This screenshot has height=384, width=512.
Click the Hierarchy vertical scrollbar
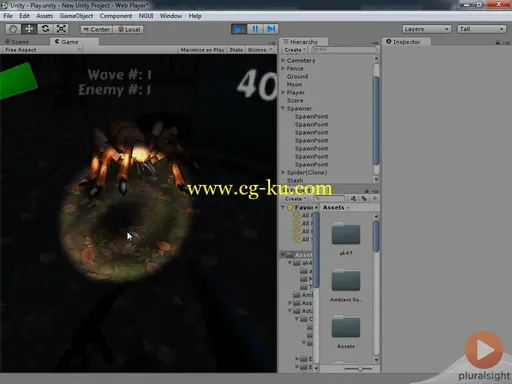pyautogui.click(x=376, y=121)
